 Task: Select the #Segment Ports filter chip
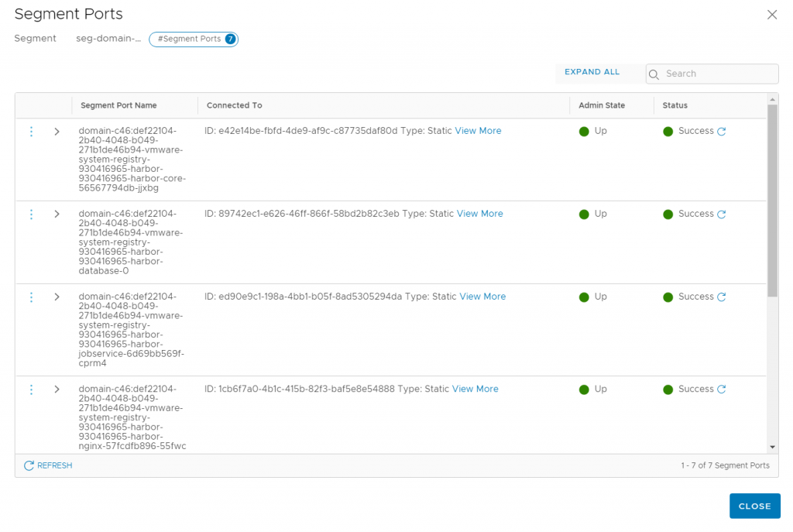point(193,39)
